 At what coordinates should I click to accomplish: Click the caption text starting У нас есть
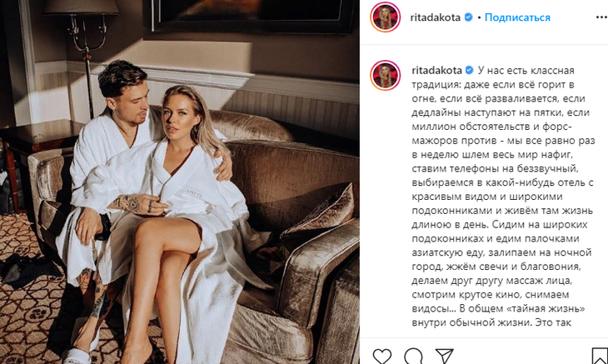pyautogui.click(x=503, y=197)
